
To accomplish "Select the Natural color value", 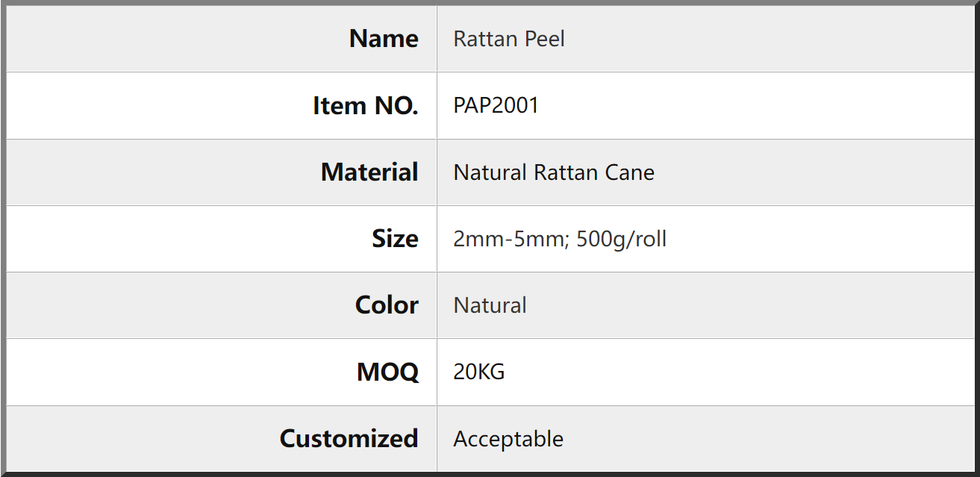I will 490,305.
